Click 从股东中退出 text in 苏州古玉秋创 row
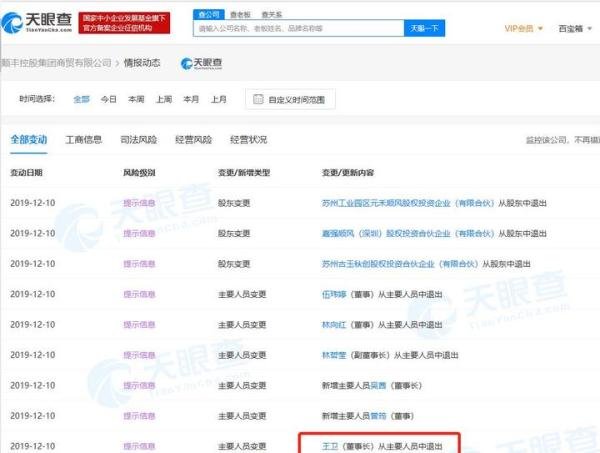 tap(506, 264)
